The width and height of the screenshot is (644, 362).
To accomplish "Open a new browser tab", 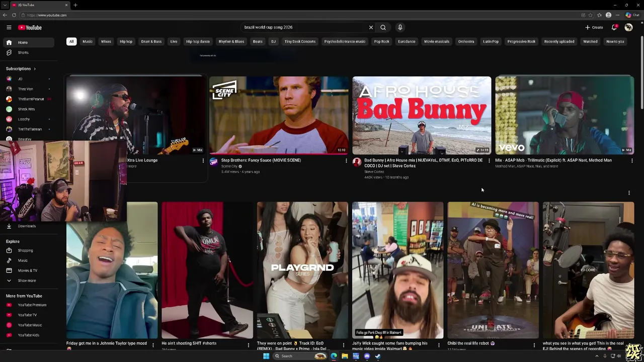I will click(75, 5).
